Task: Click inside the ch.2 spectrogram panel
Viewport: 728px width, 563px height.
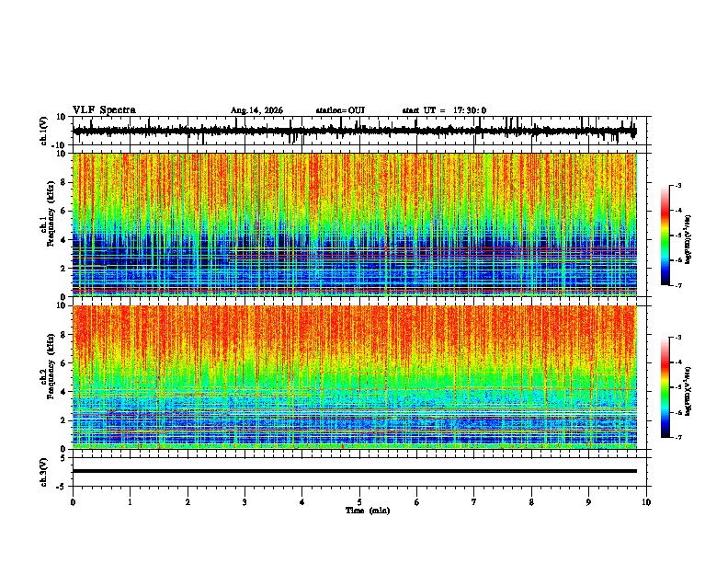Action: tap(354, 377)
